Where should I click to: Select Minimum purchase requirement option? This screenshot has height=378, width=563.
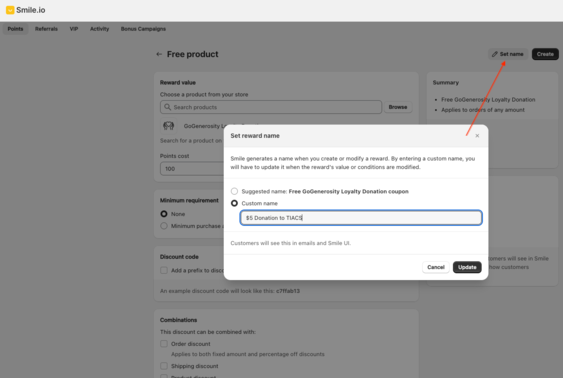pyautogui.click(x=164, y=226)
